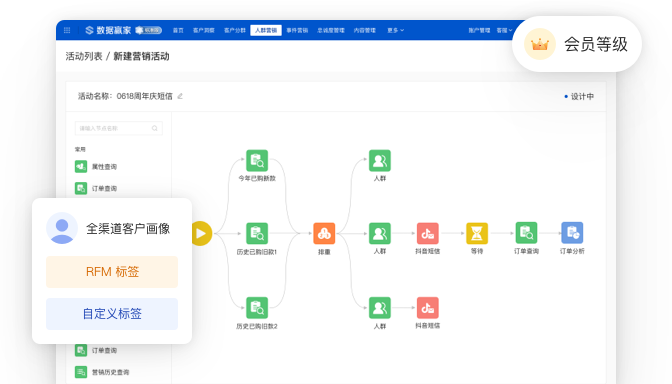Open the 事件营销 tab

point(297,30)
